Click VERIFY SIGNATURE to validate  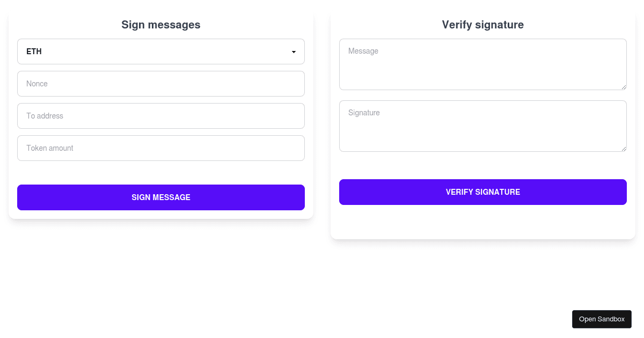pos(483,192)
